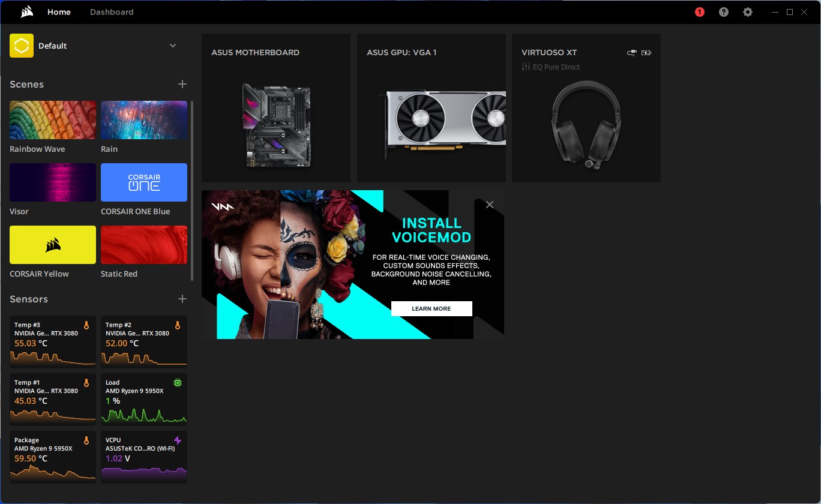Click the LEARN MORE button
Image resolution: width=821 pixels, height=504 pixels.
[x=432, y=308]
